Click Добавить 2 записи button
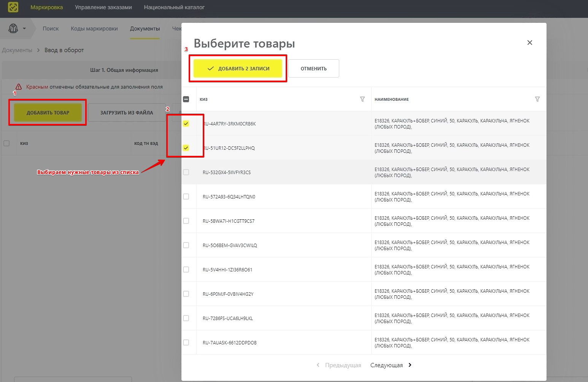 pyautogui.click(x=238, y=68)
